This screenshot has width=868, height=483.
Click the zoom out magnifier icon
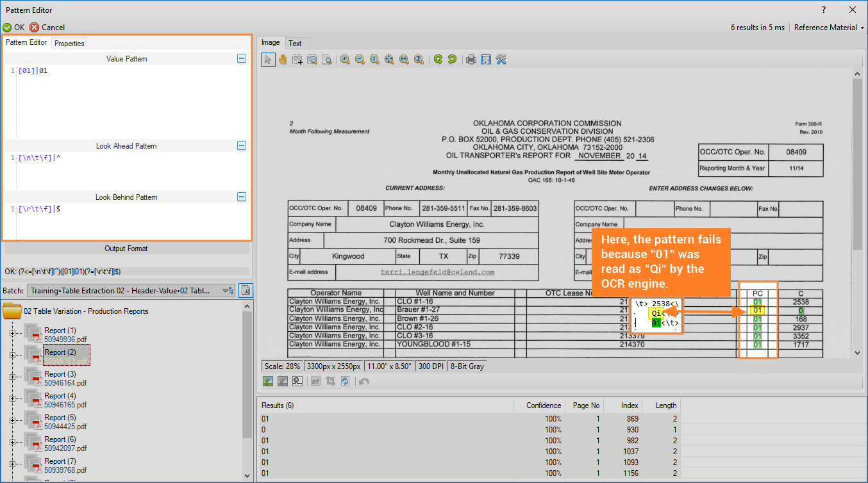(360, 60)
